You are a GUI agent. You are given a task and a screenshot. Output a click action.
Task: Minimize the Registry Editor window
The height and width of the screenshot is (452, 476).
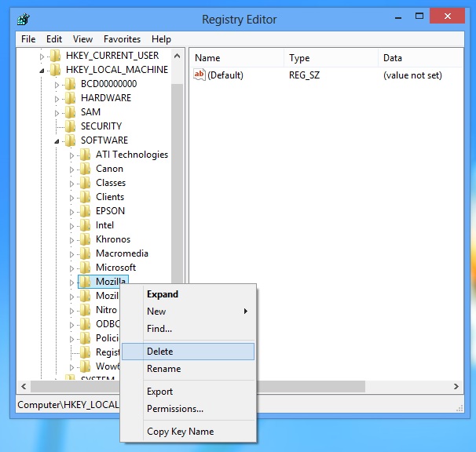(x=398, y=17)
